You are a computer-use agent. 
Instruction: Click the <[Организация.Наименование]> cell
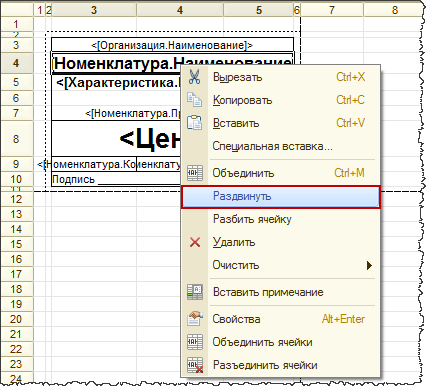pos(172,45)
